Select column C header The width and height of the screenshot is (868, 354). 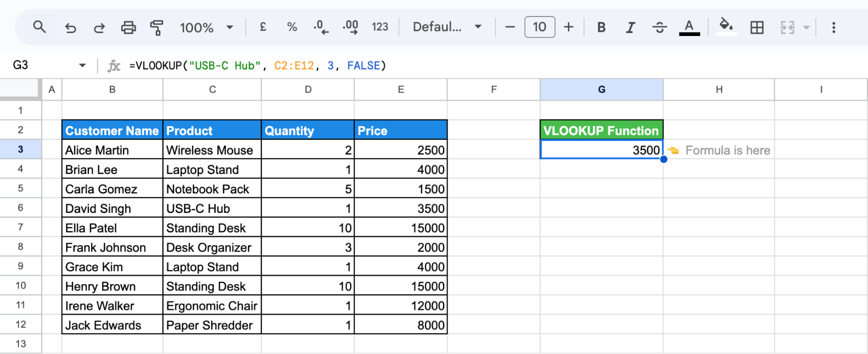pyautogui.click(x=212, y=89)
